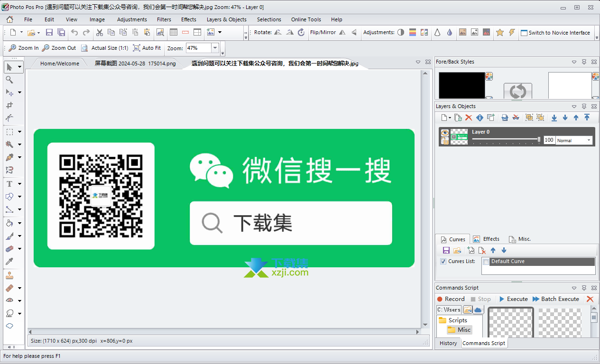Screen dimensions: 600x364
Task: Toggle visibility of Layer 0
Action: click(445, 133)
